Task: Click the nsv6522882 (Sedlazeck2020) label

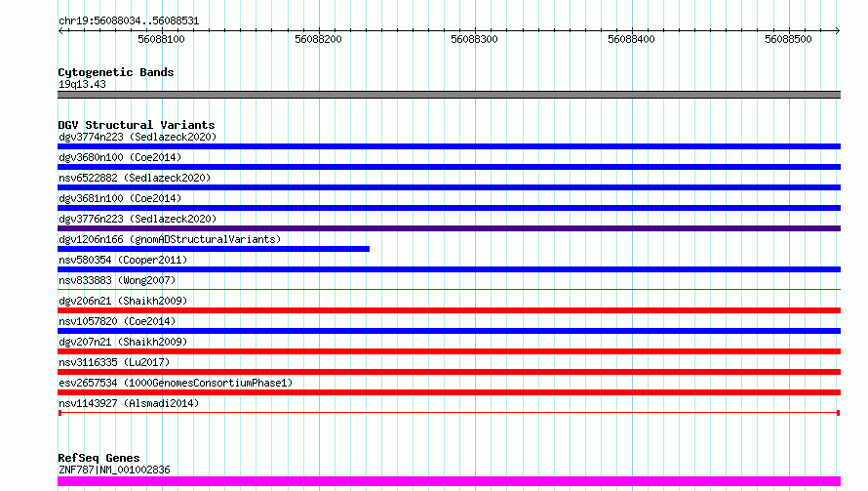Action: pyautogui.click(x=135, y=178)
